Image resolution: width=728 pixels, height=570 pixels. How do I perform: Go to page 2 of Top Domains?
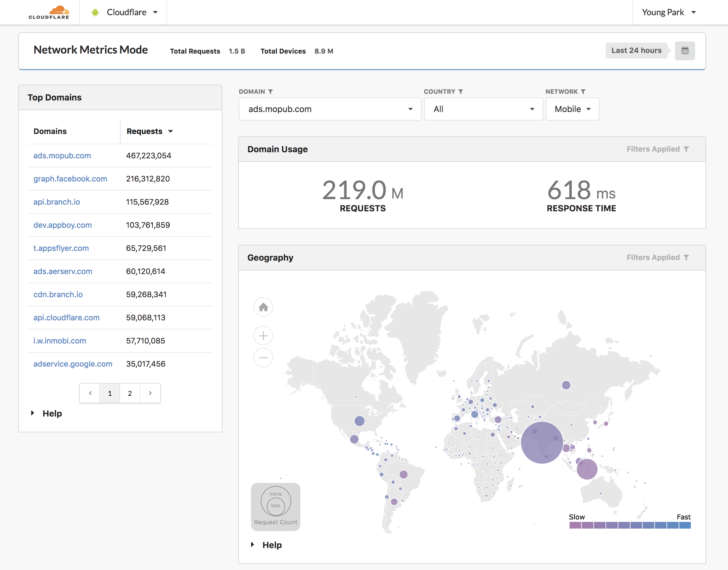(x=130, y=393)
